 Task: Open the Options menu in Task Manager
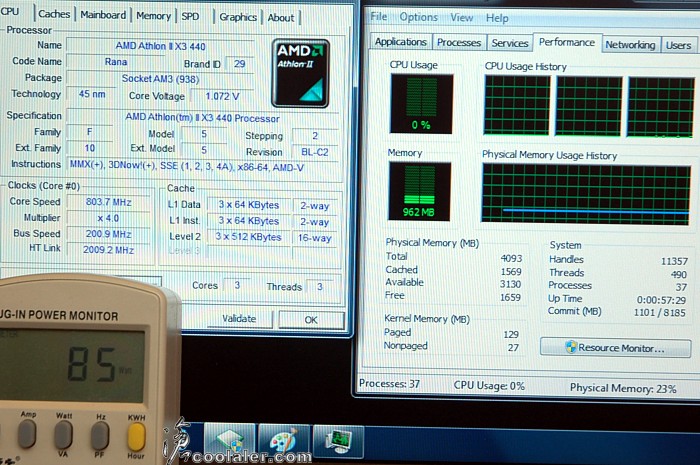[x=418, y=17]
